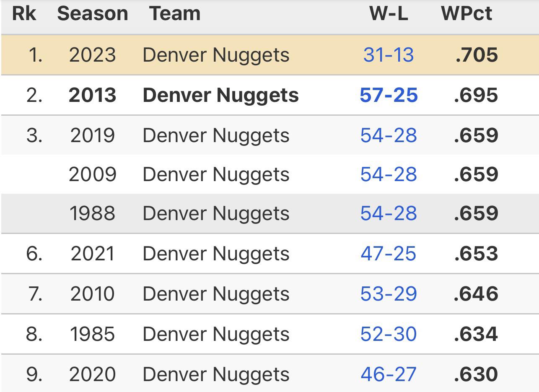Sort by the Season column header
This screenshot has height=392, width=539.
click(93, 14)
